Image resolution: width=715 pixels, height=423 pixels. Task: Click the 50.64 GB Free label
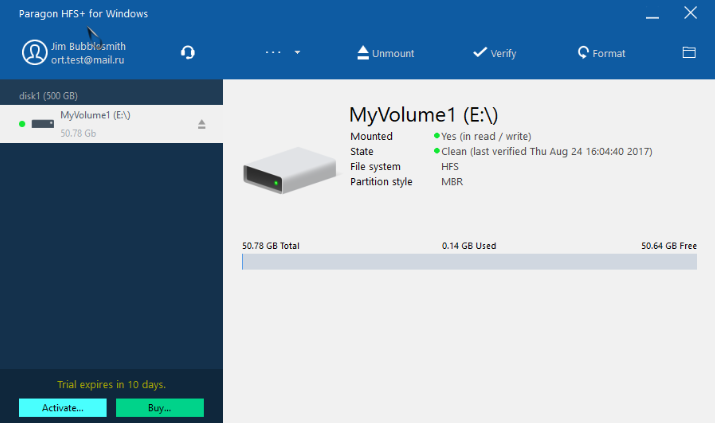click(669, 246)
